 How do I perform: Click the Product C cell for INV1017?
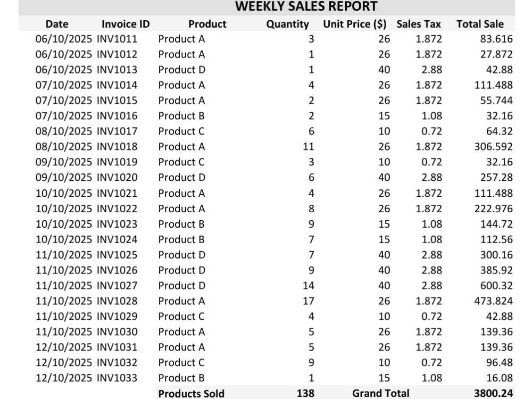[x=181, y=131]
